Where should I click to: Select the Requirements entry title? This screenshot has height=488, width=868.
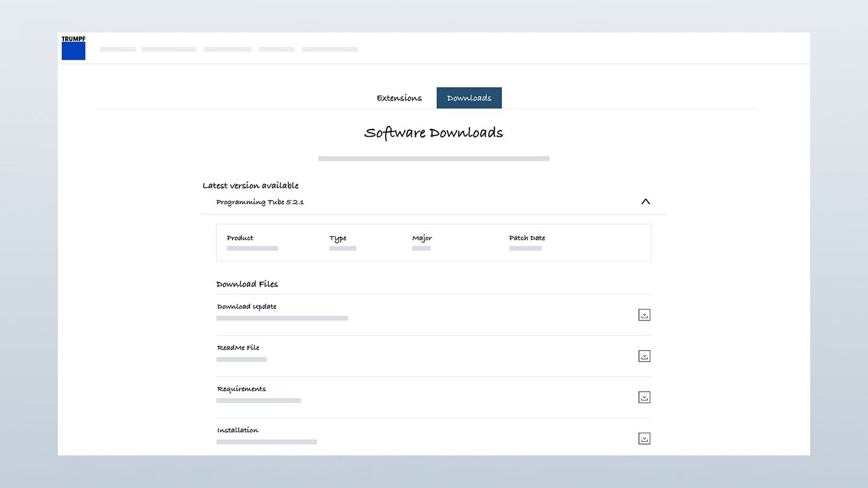point(241,389)
